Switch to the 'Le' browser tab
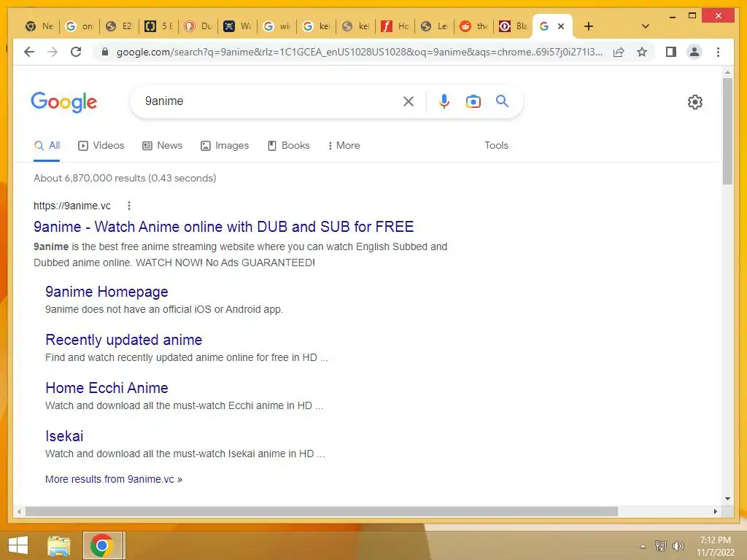 pyautogui.click(x=434, y=26)
